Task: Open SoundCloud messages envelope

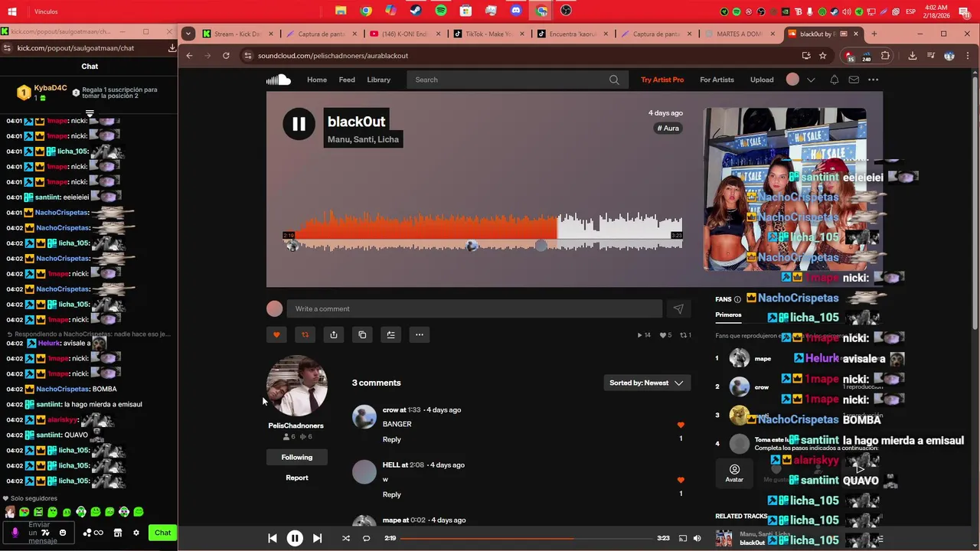Action: [854, 80]
